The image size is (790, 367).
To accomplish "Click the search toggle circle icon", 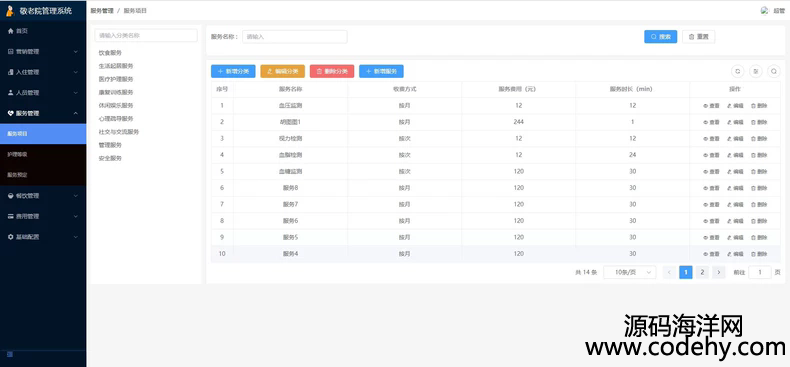I will [x=774, y=72].
